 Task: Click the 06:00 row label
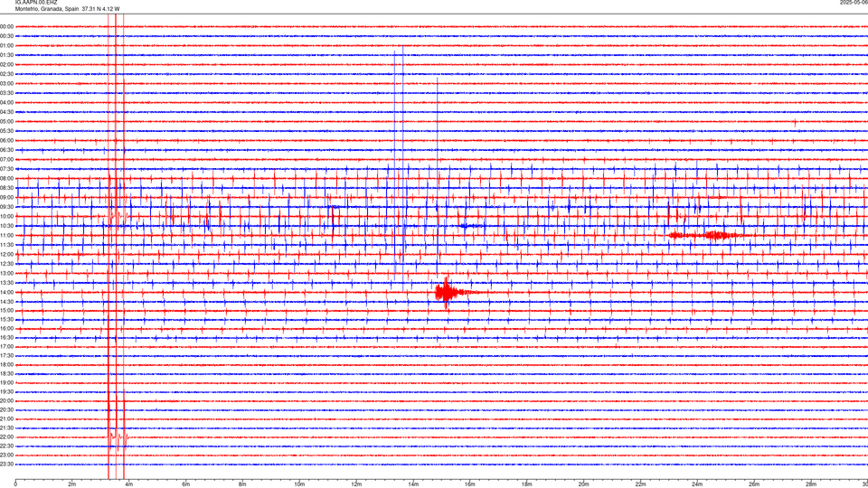tap(7, 141)
